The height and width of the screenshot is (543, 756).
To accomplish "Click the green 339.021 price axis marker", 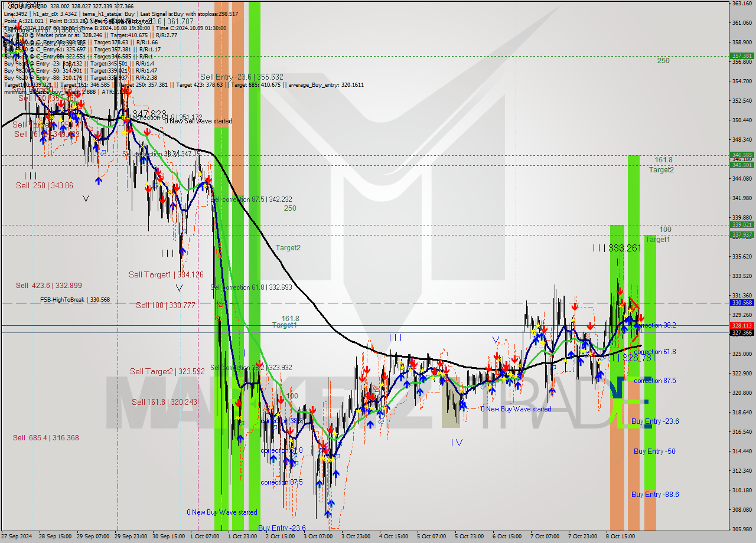I will tap(742, 224).
